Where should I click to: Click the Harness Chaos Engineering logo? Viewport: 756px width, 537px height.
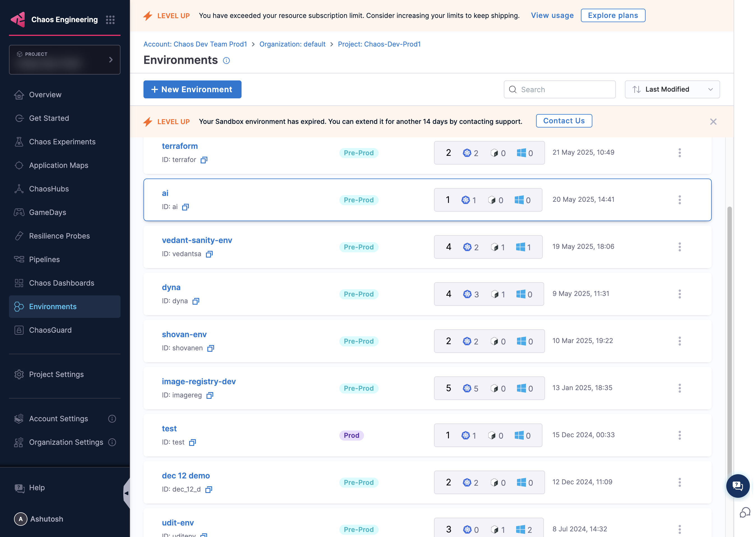coord(18,20)
